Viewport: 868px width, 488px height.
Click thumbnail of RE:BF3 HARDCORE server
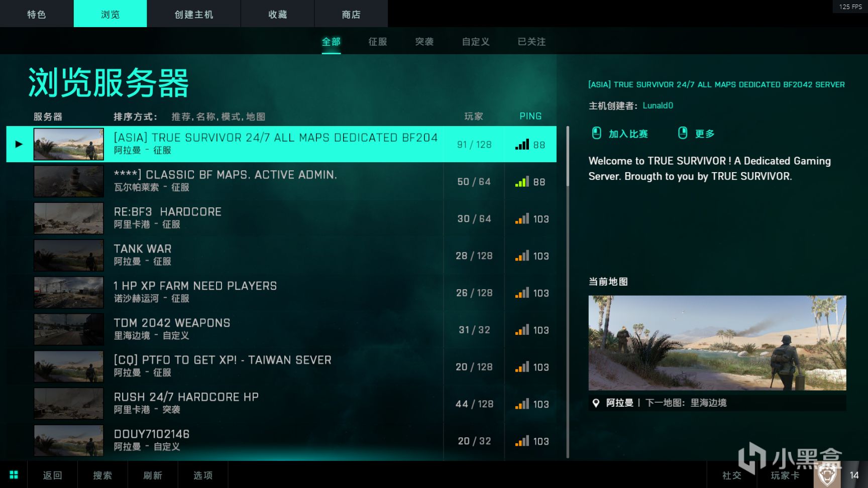point(69,218)
